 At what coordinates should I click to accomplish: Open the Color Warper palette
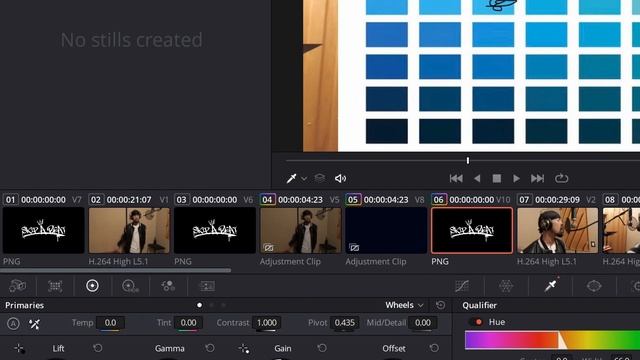[x=506, y=286]
